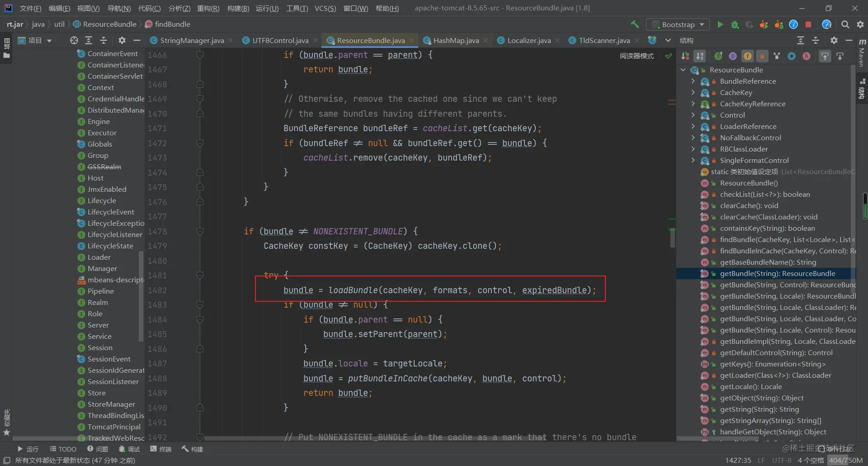Expand all in the project panel toolbar
This screenshot has height=466, width=868.
click(89, 40)
